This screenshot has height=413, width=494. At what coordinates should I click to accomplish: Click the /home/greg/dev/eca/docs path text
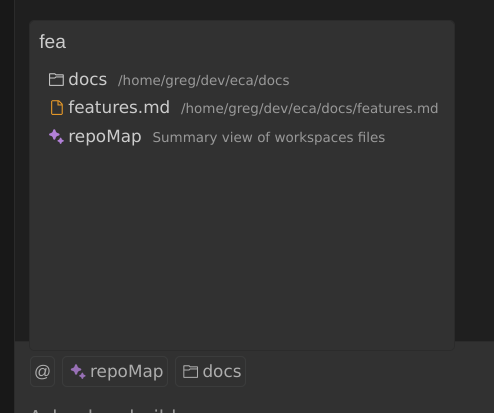coord(204,81)
